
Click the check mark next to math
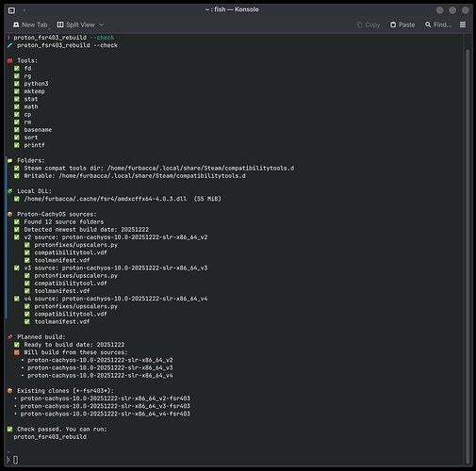coord(17,106)
